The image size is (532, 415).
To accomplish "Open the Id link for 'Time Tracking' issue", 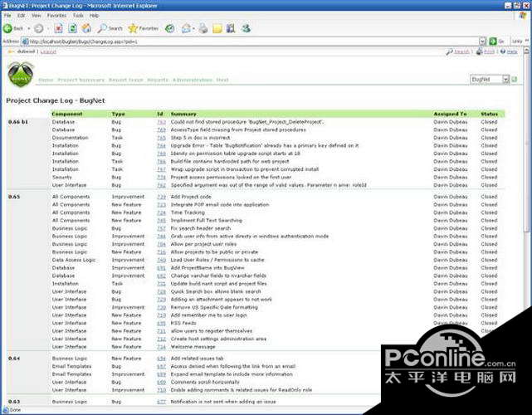I will (x=162, y=212).
